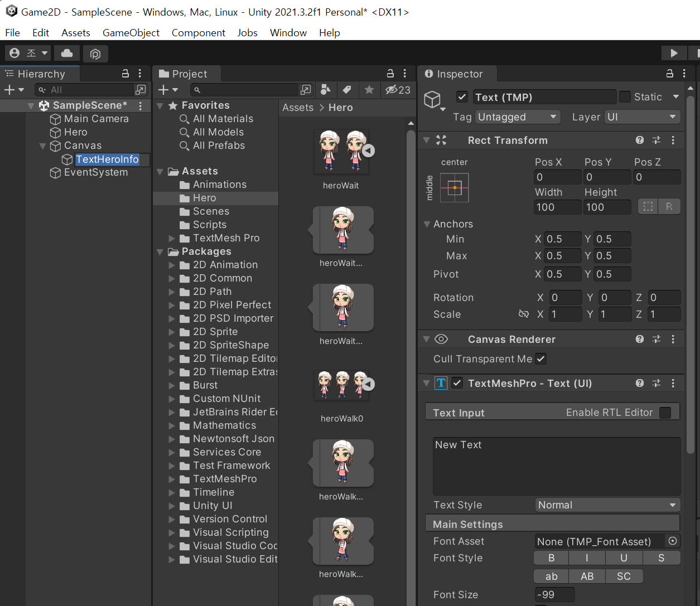
Task: Enable the Static checkbox
Action: point(625,97)
